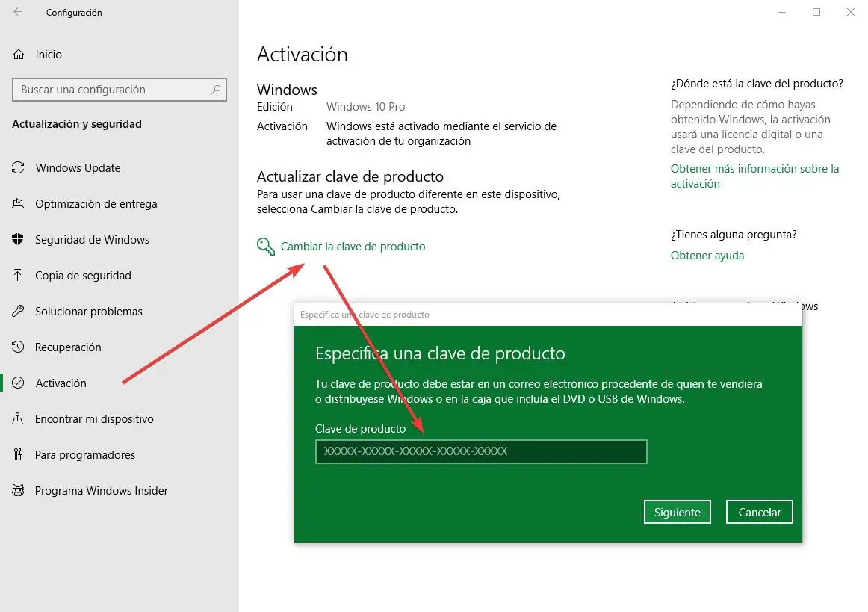868x612 pixels.
Task: Click the back arrow in Configuración header
Action: (x=18, y=12)
